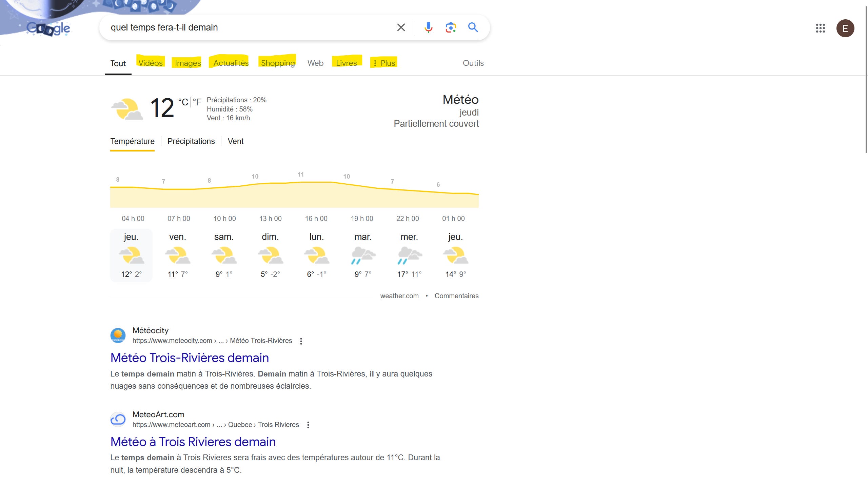The width and height of the screenshot is (868, 488).
Task: Select Friday in the daily forecast
Action: 178,256
